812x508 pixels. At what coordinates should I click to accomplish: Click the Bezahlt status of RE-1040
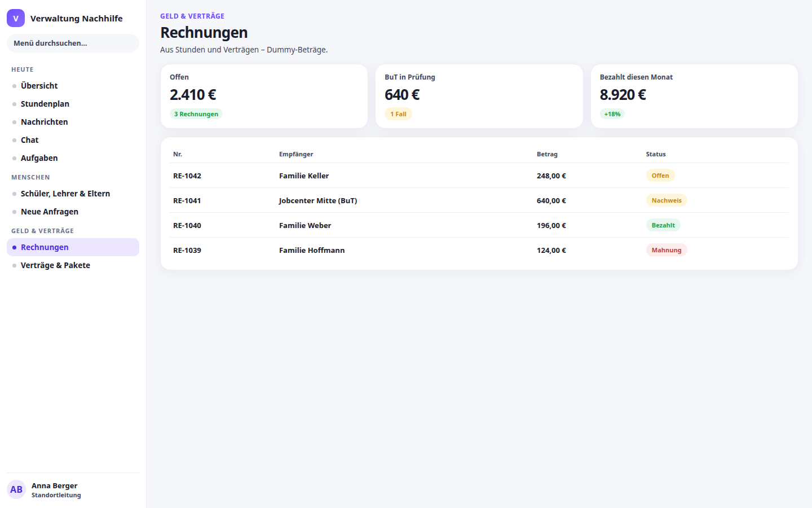coord(663,225)
